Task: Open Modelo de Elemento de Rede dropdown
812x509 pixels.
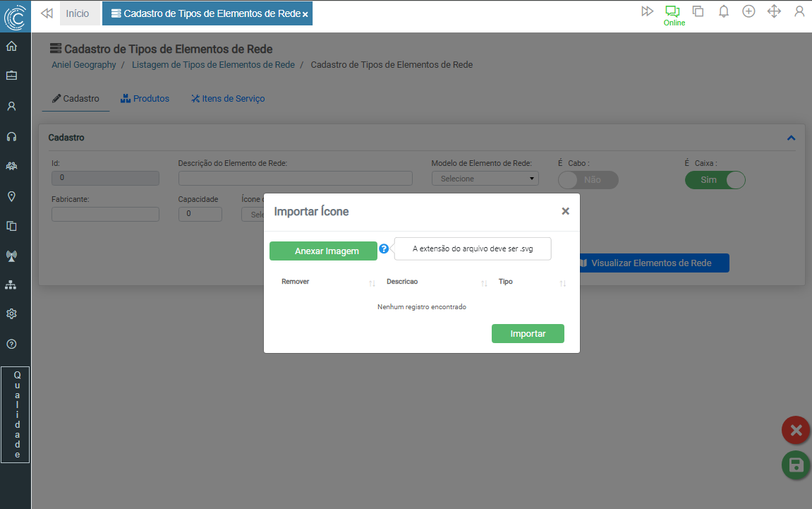Action: tap(485, 179)
